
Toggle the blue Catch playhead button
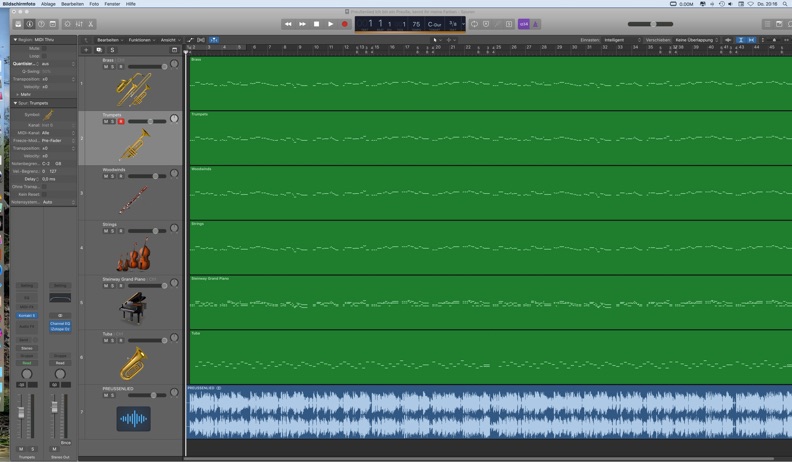point(213,40)
